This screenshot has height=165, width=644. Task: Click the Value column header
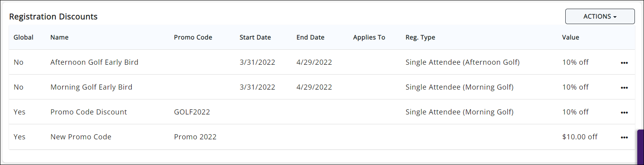coord(570,37)
